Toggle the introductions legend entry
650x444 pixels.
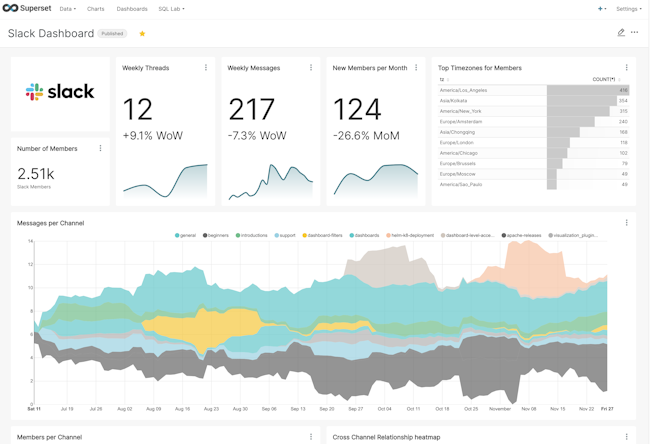pyautogui.click(x=251, y=235)
